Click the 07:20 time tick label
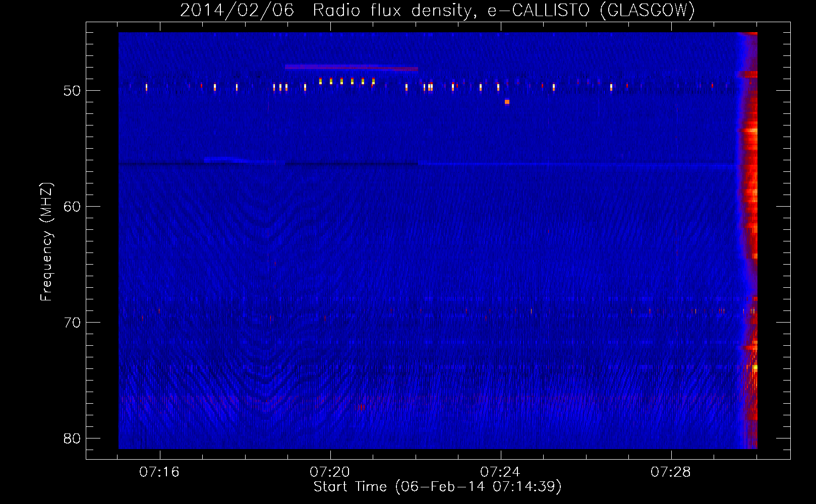This screenshot has height=504, width=816. coord(330,472)
